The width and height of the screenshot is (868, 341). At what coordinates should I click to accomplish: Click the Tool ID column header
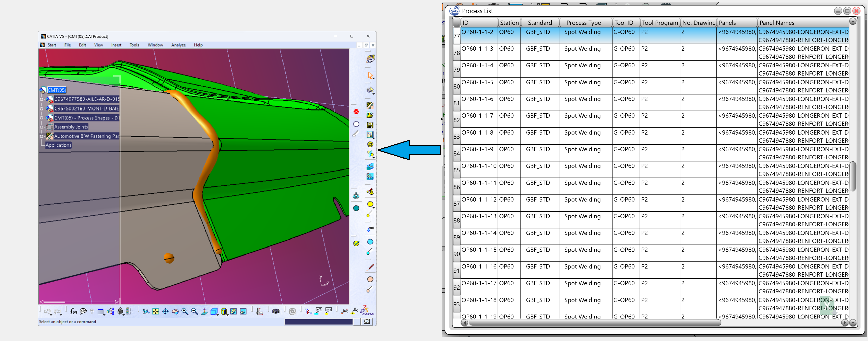tap(626, 23)
